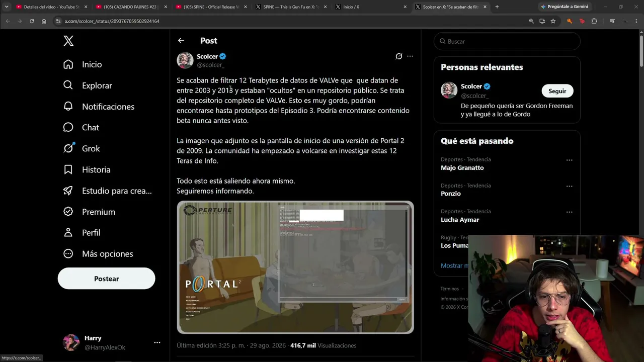644x362 pixels.
Task: Open Más opciones in the sidebar
Action: click(98, 254)
